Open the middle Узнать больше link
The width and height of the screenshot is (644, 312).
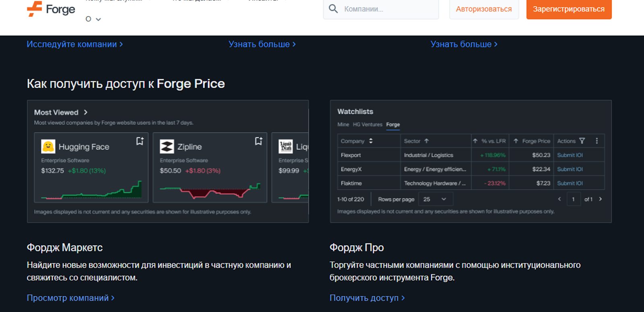click(262, 44)
